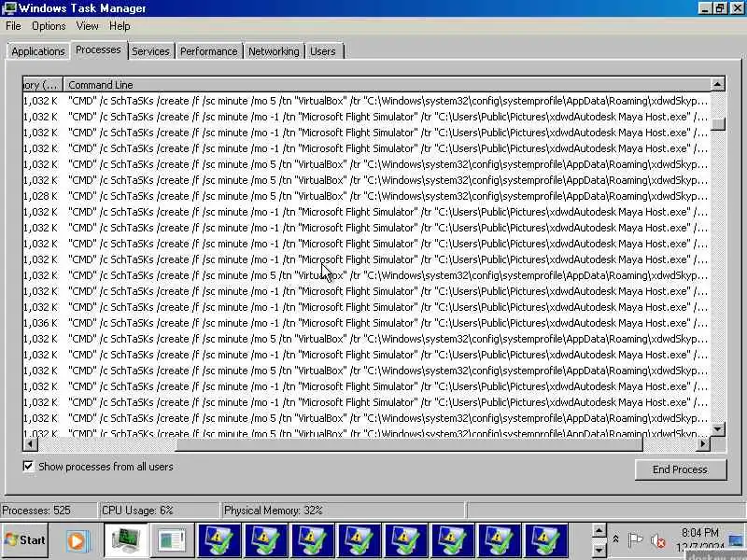The height and width of the screenshot is (560, 747).
Task: Click the CPU Usage: 6% status entry
Action: click(x=159, y=510)
